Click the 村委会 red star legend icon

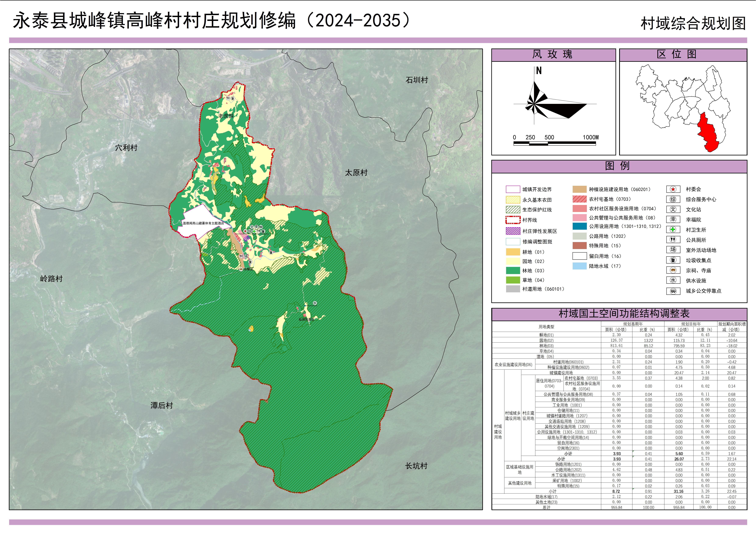(673, 189)
